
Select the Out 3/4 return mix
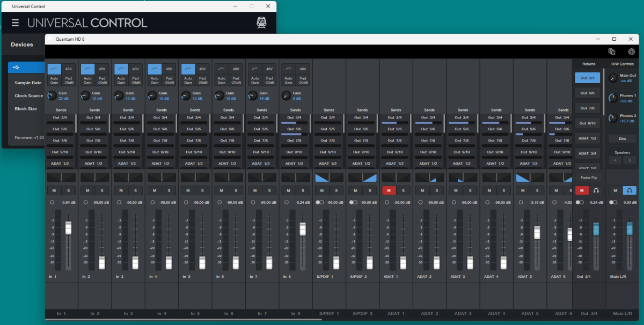point(588,78)
